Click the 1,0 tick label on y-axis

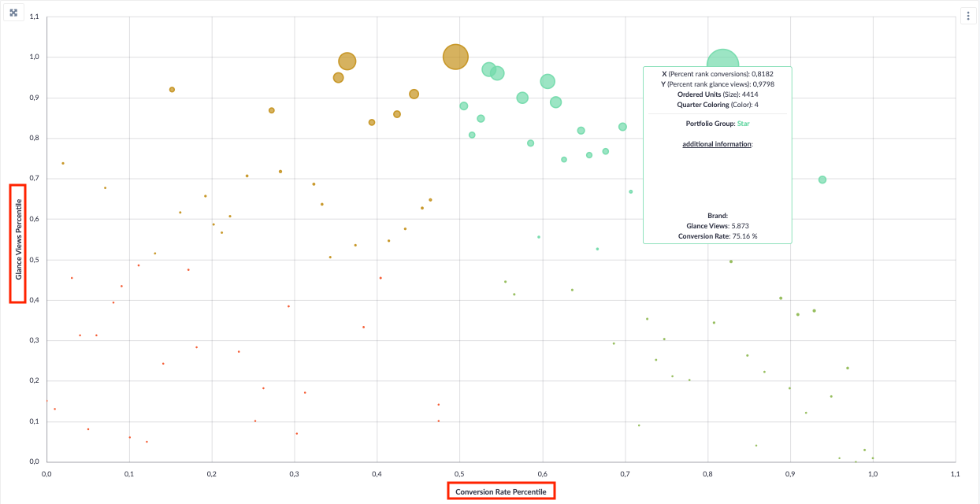tap(34, 57)
